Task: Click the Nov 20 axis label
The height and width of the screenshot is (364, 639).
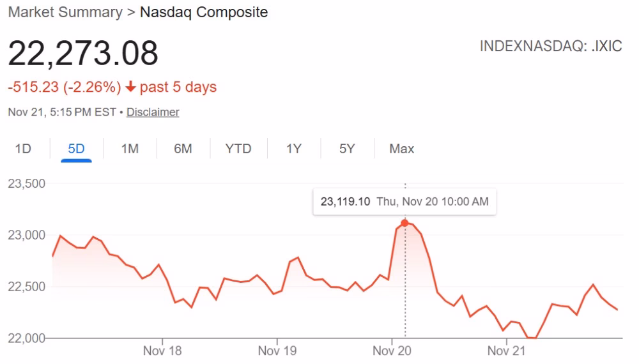Action: 392,351
